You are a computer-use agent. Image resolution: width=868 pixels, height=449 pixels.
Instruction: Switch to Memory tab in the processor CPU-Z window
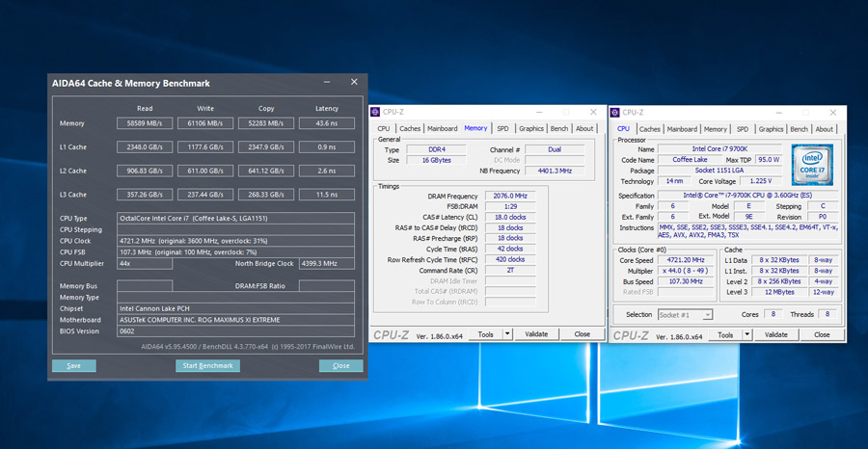[716, 129]
